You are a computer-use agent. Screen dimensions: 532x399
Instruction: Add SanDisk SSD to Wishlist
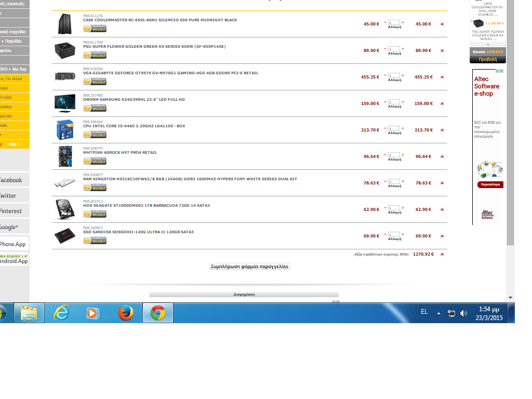[x=95, y=240]
